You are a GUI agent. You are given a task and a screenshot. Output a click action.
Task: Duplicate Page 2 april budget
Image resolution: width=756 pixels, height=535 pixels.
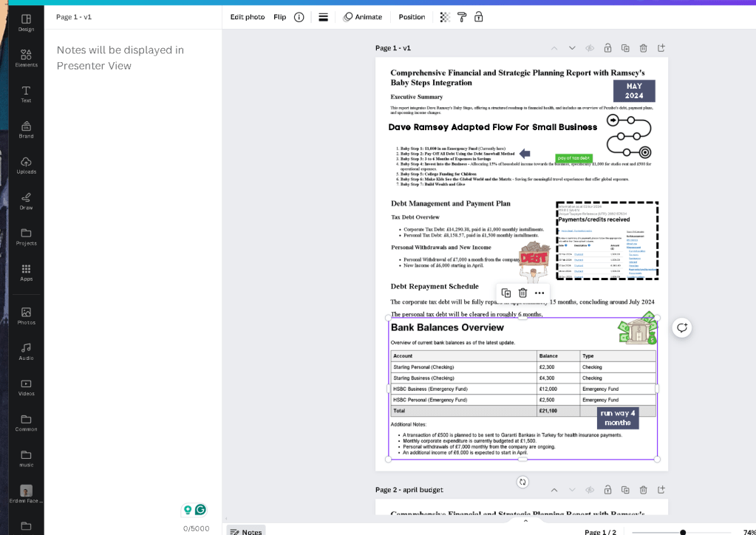pos(625,490)
